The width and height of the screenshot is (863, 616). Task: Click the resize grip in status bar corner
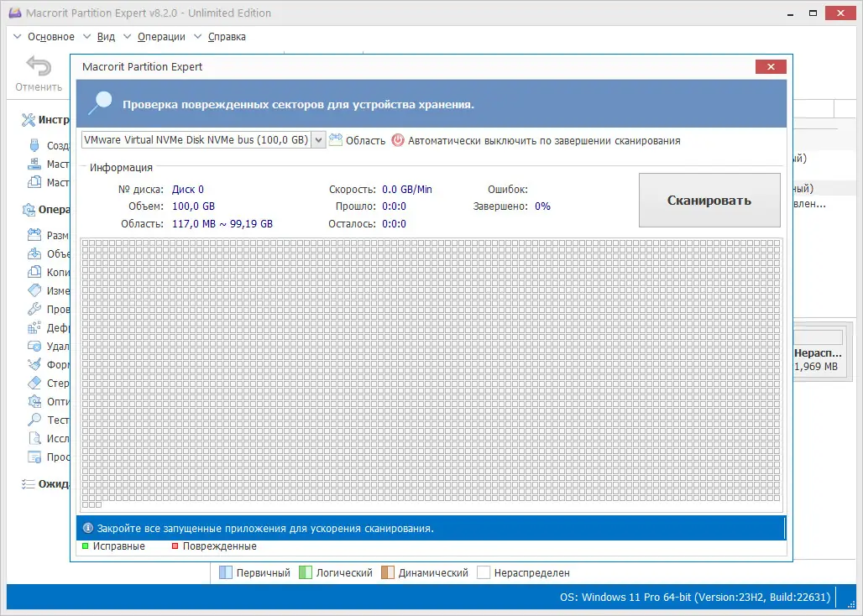851,604
